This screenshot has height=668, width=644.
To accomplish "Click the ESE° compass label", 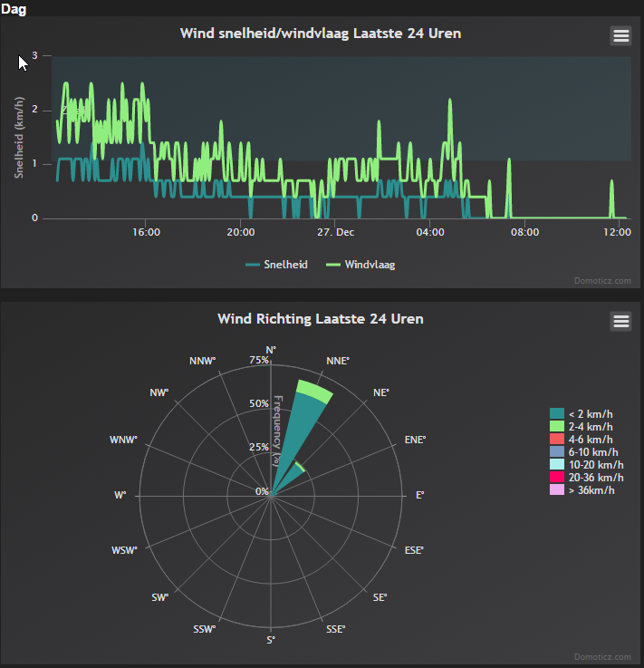I will coord(414,550).
